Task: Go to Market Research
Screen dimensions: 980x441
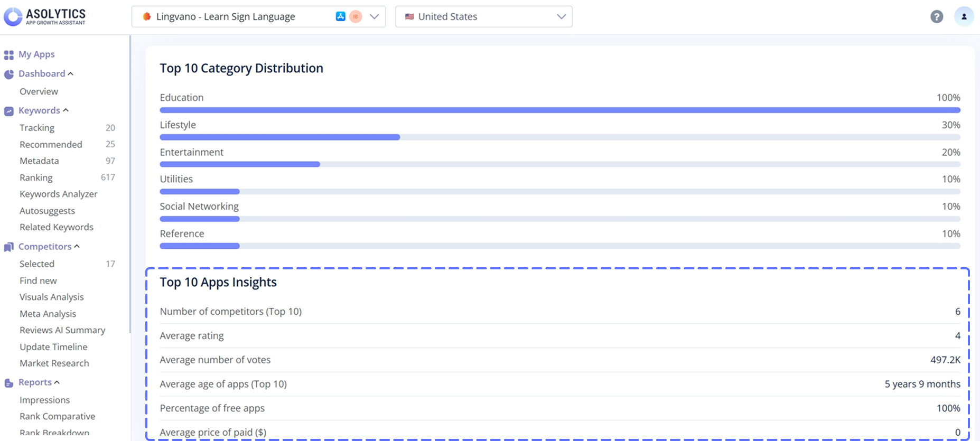Action: [54, 363]
